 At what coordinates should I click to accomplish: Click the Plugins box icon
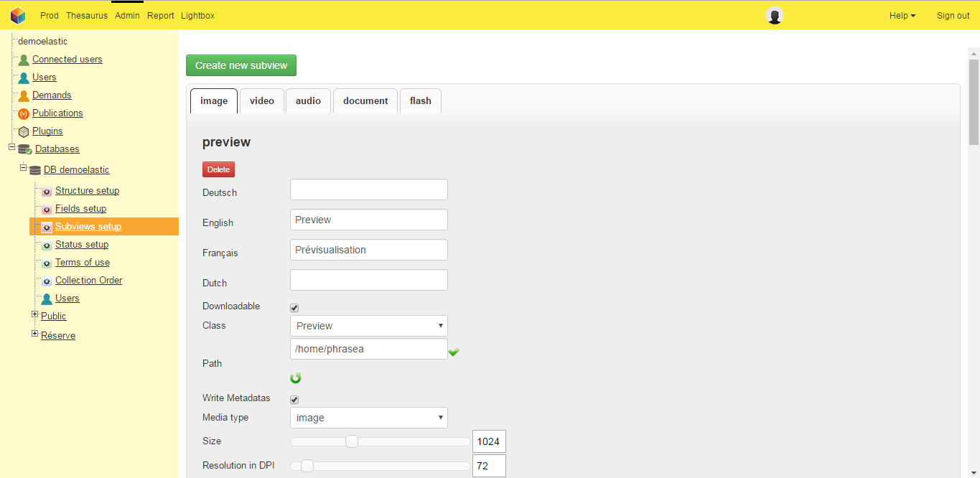coord(24,131)
